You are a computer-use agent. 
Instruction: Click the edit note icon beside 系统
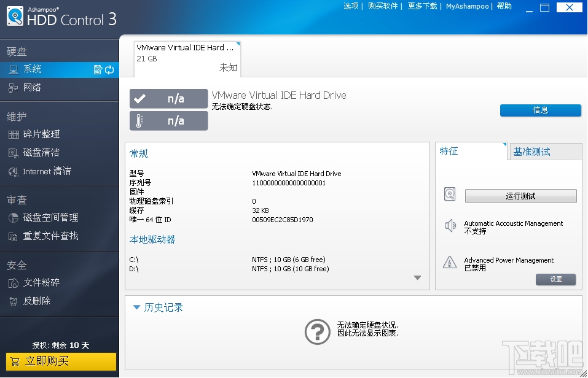[98, 70]
